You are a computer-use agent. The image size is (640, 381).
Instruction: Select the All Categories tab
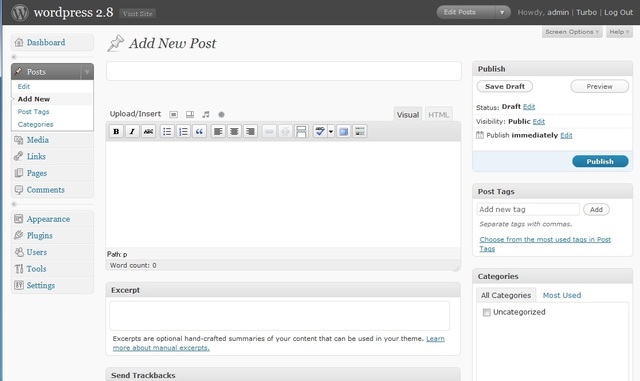tap(506, 295)
